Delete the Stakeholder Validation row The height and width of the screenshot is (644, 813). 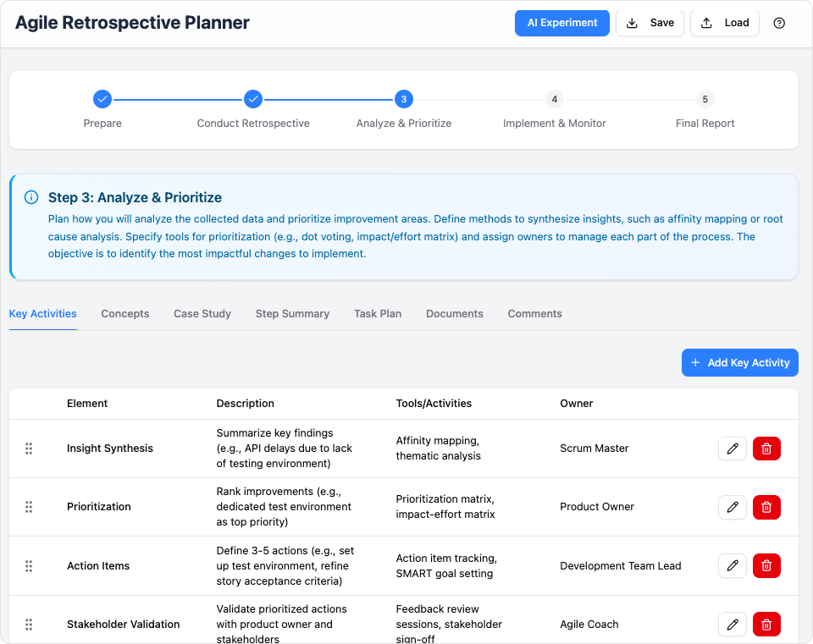tap(766, 625)
